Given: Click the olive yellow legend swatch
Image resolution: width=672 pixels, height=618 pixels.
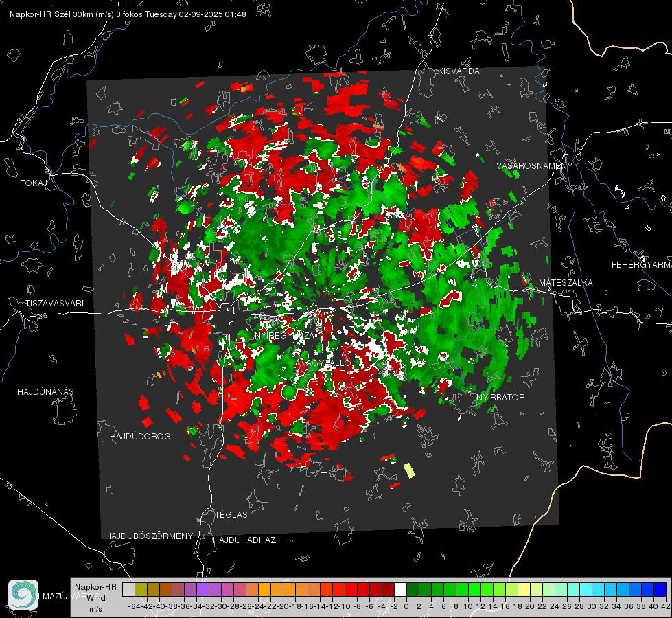Looking at the screenshot, I should pos(141,589).
